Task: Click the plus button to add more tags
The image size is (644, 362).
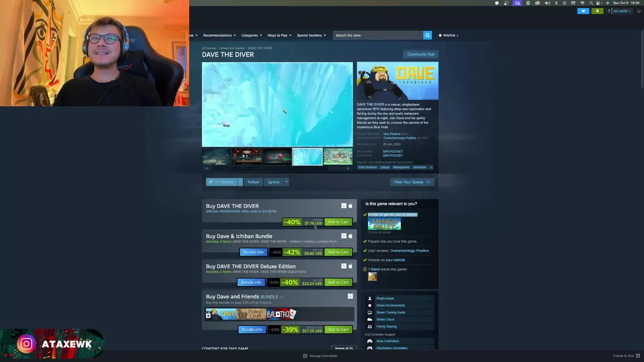Action: [431, 167]
